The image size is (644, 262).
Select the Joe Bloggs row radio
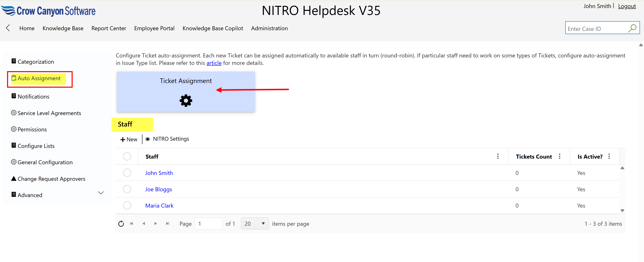click(x=127, y=189)
